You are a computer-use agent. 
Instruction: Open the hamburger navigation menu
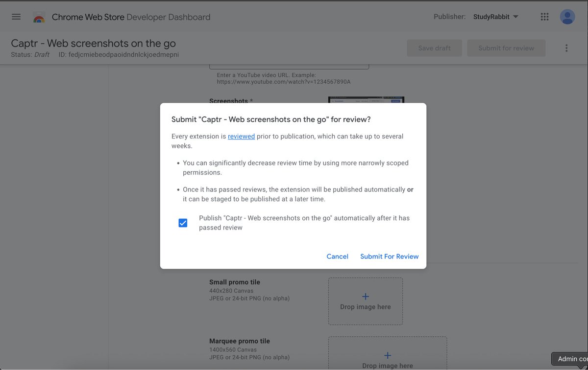point(16,17)
